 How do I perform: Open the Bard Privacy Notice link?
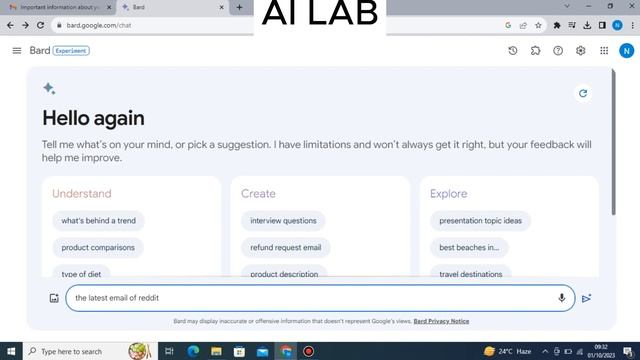point(441,321)
